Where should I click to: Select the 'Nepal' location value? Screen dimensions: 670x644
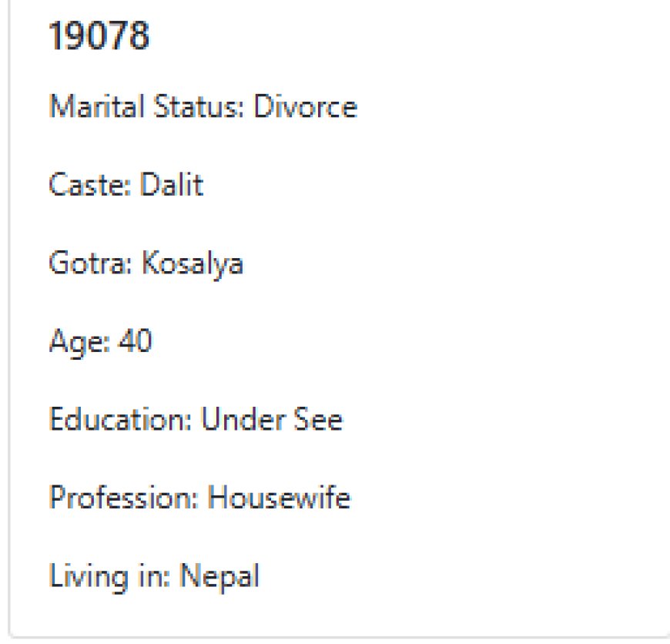tap(219, 575)
